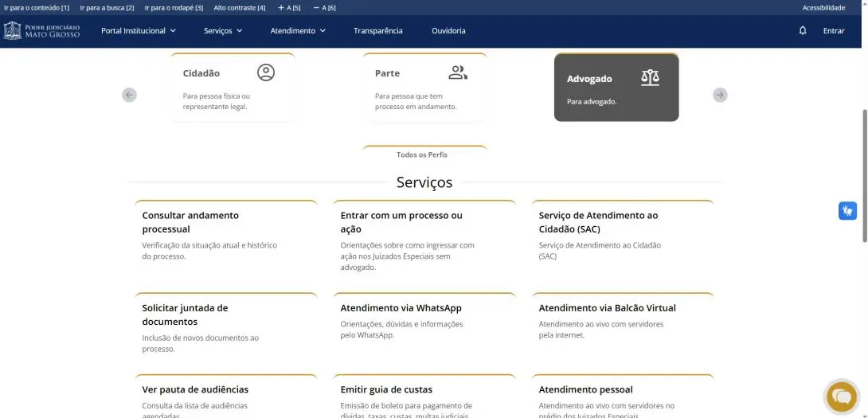Activate the sign language accessibility widget

[x=847, y=211]
